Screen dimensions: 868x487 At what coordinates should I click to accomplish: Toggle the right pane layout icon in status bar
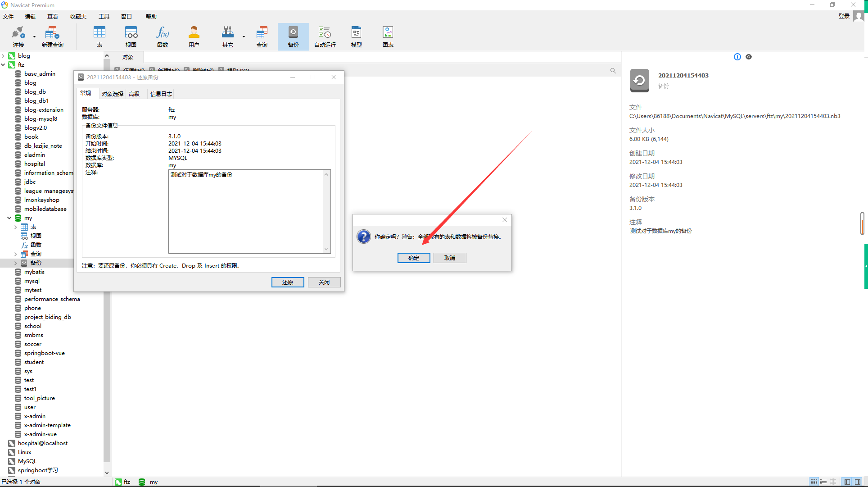(x=858, y=482)
